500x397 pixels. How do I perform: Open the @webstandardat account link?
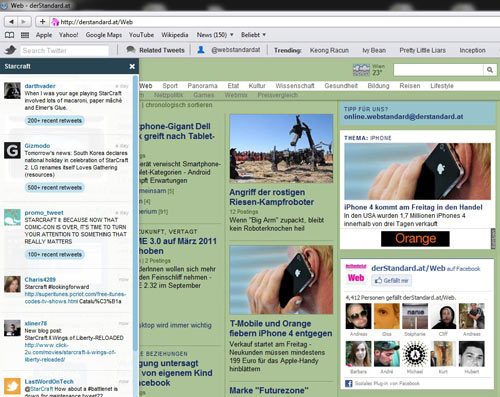click(236, 50)
